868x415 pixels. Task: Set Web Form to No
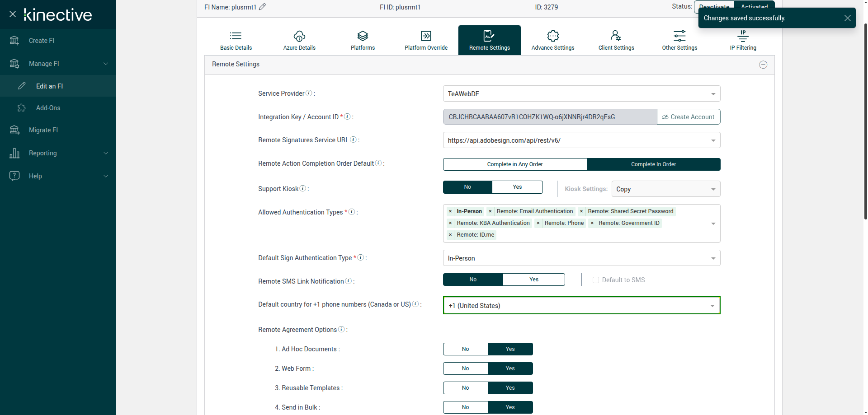pos(466,368)
